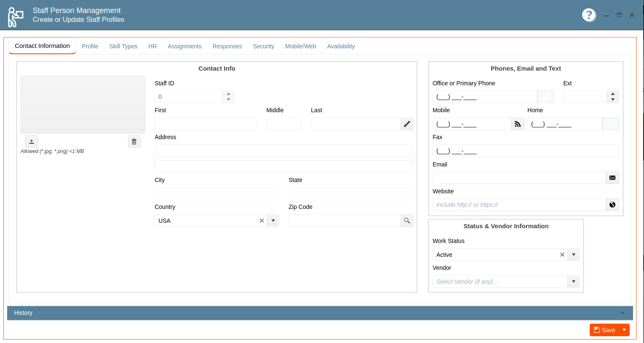Save the staff profile

606,330
